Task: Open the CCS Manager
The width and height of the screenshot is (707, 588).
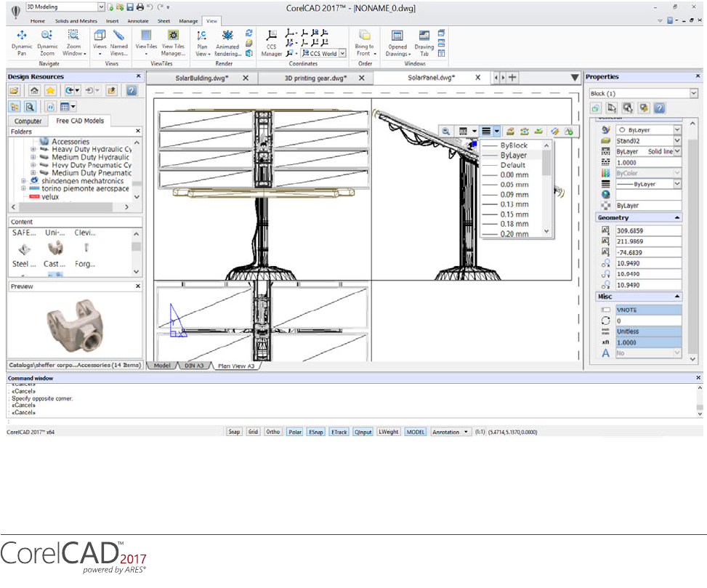Action: click(272, 43)
